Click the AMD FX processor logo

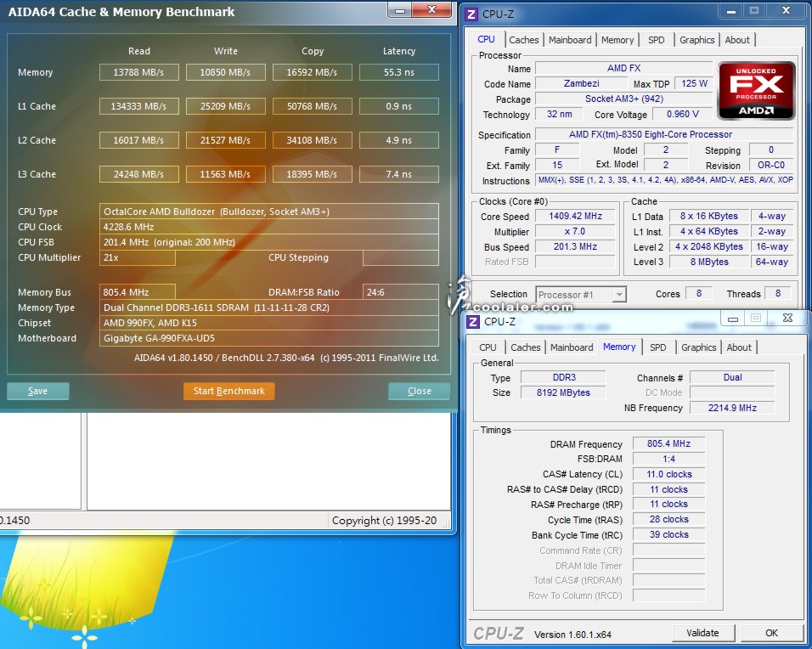point(756,91)
